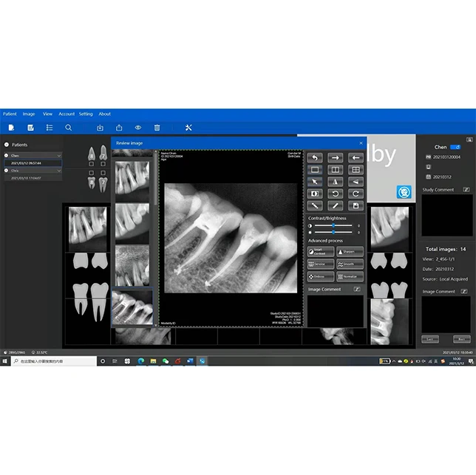This screenshot has width=476, height=475.
Task: Open the tools wrench-screwdriver icon
Action: pyautogui.click(x=188, y=128)
